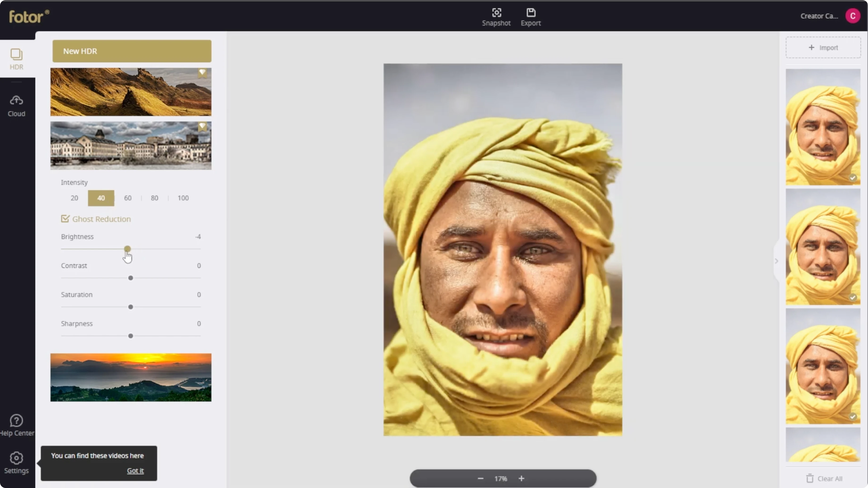
Task: Click the Brightness slider handle
Action: (x=127, y=249)
